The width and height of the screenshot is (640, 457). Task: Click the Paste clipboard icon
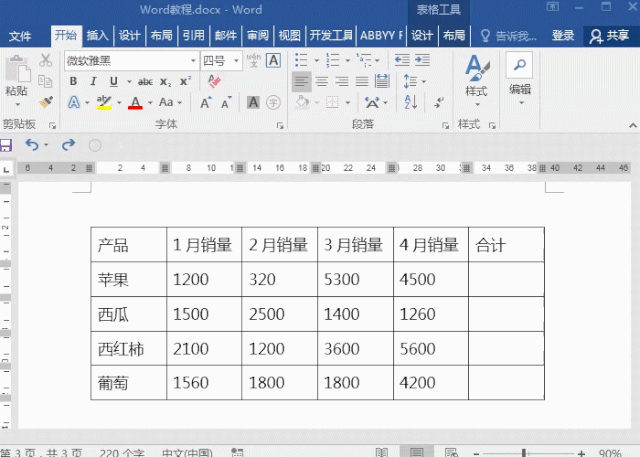[18, 69]
